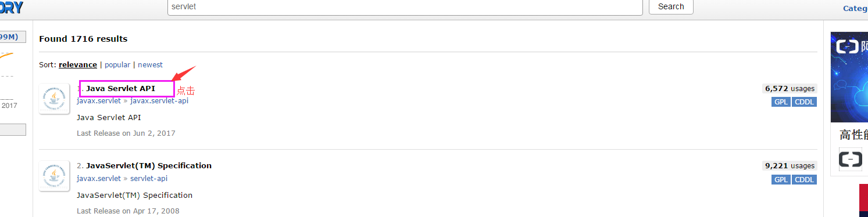Screen dimensions: 868x217
Task: Open javax.servlet group link under Java Servlet API
Action: (x=99, y=101)
